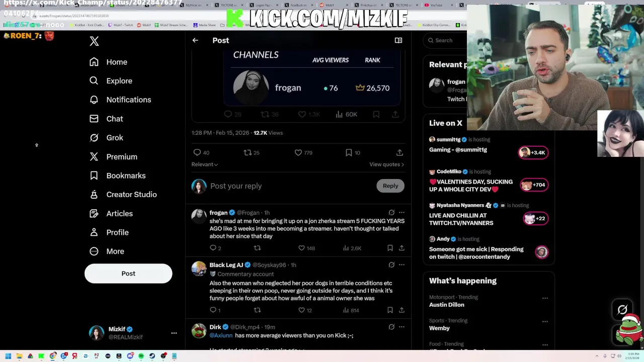Open more options for Austin Dillon trend
This screenshot has width=644, height=362.
click(x=545, y=298)
